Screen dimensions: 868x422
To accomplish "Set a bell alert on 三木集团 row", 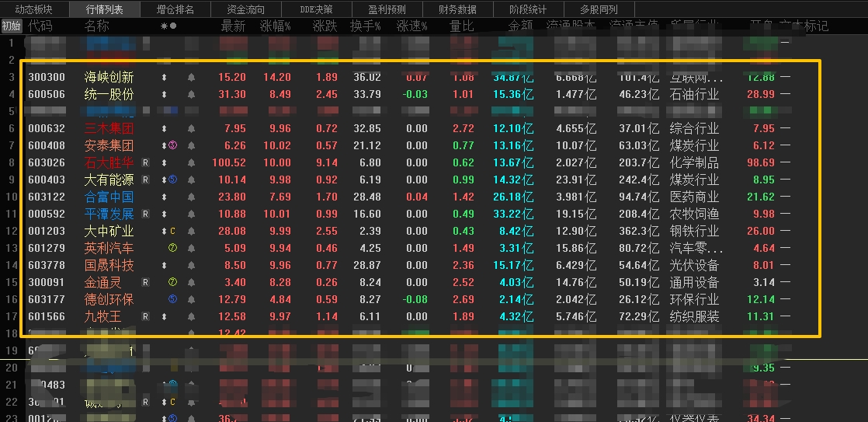I will click(x=191, y=128).
